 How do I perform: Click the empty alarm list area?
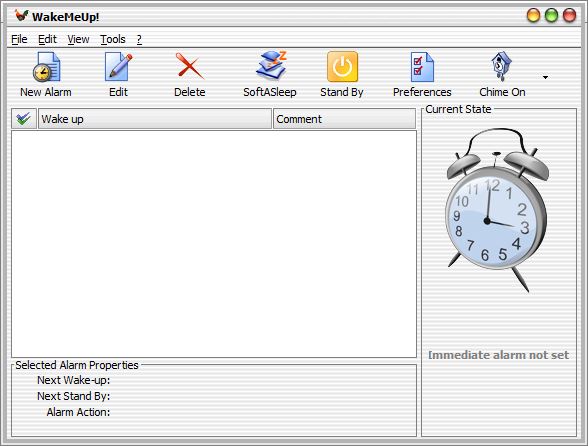[214, 244]
